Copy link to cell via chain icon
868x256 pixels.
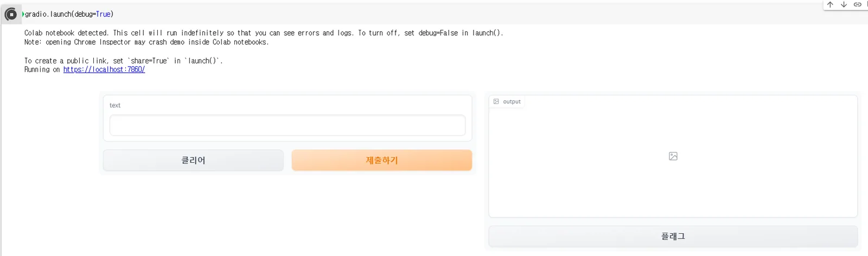[857, 4]
